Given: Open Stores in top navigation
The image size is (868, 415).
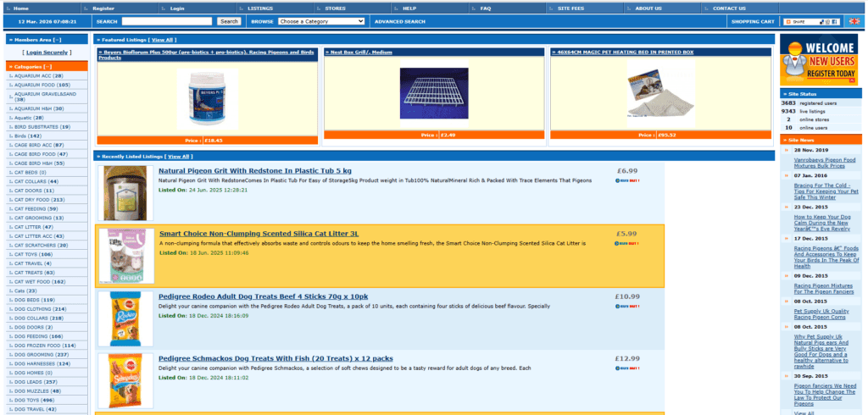Looking at the screenshot, I should pos(335,8).
